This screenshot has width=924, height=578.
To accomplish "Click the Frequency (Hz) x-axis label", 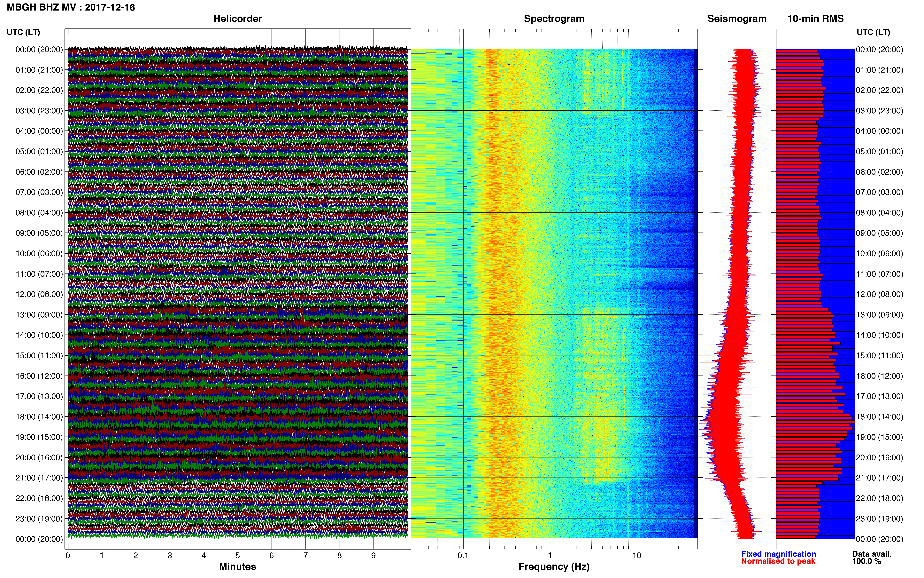I will pos(554,566).
